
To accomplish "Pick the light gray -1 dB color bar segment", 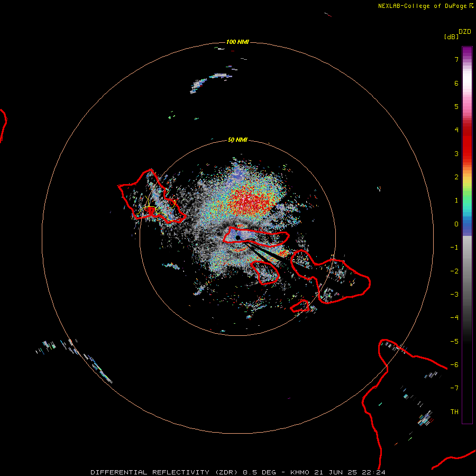I will pyautogui.click(x=467, y=243).
